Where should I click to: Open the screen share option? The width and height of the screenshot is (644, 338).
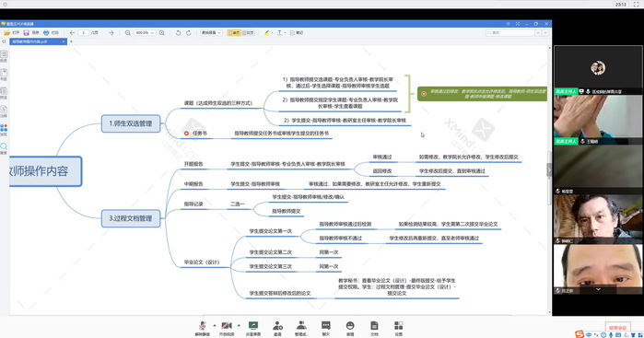pos(253,328)
